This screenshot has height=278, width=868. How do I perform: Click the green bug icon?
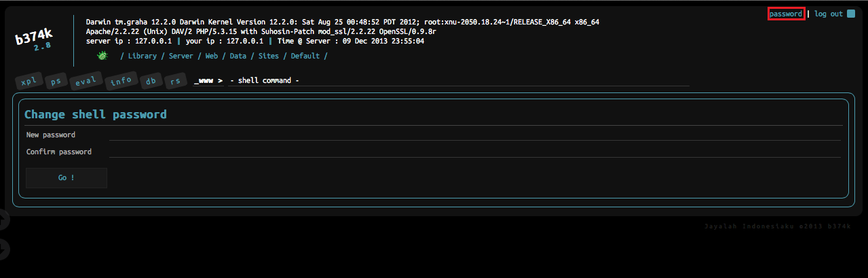click(102, 56)
